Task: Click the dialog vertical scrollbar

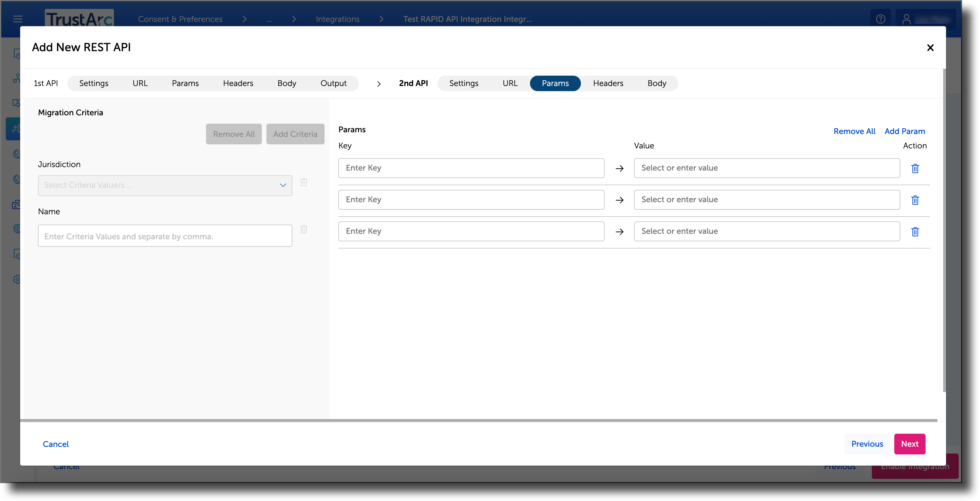Action: [x=944, y=230]
